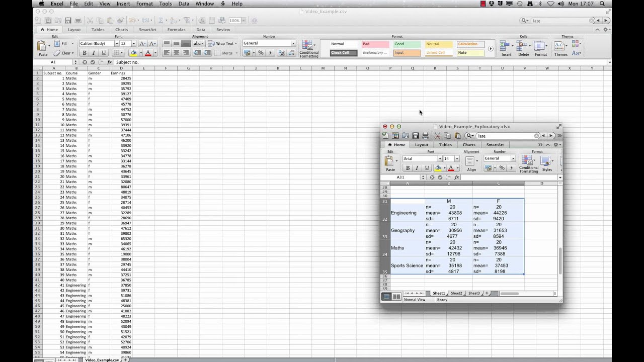Click Conditional Formatting in Exploratory.xlsx ribbon
This screenshot has height=362, width=644.
pyautogui.click(x=528, y=164)
